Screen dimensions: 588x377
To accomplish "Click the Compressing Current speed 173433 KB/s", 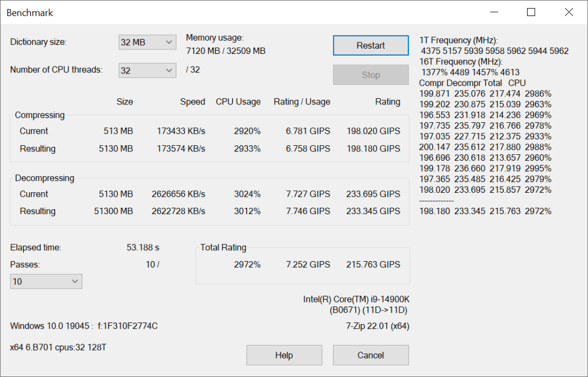I will 181,131.
